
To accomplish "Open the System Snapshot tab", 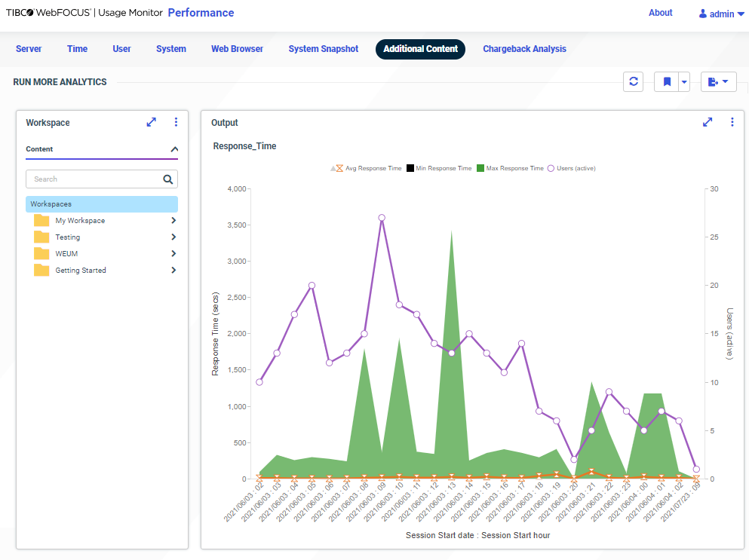I will click(323, 48).
